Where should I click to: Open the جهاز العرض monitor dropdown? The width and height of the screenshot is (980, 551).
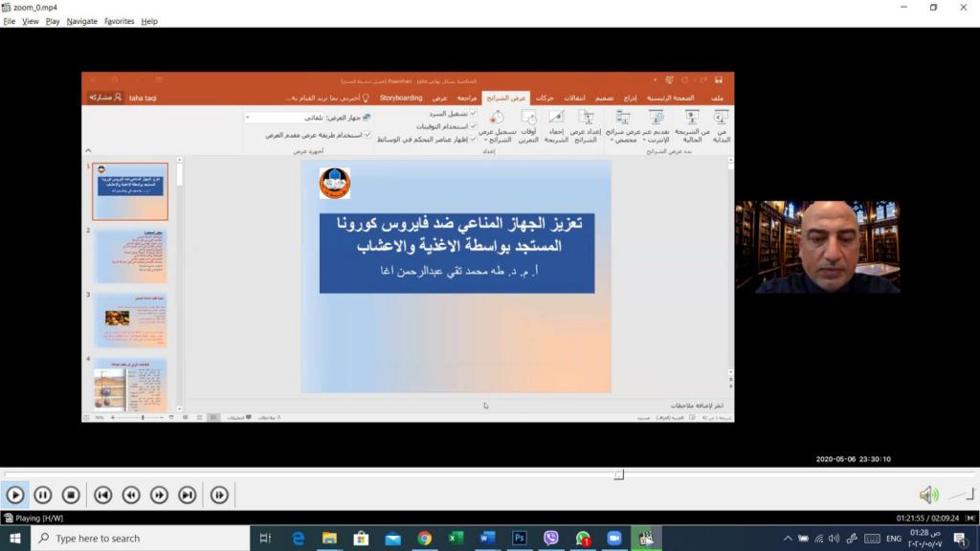pyautogui.click(x=292, y=118)
